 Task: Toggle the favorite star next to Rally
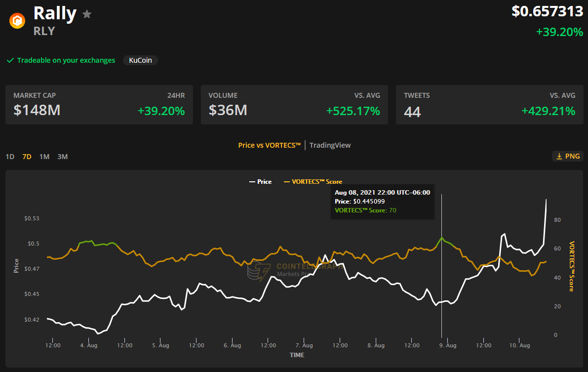[87, 14]
